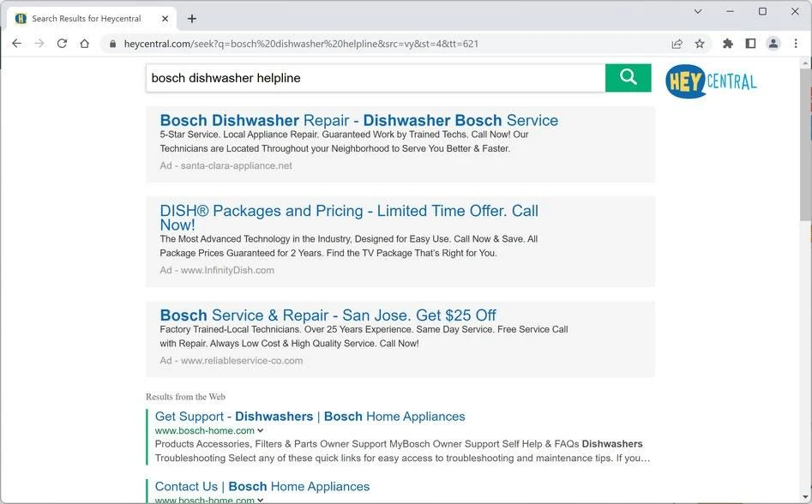Open DISH Packages and Pricing ad link

349,218
